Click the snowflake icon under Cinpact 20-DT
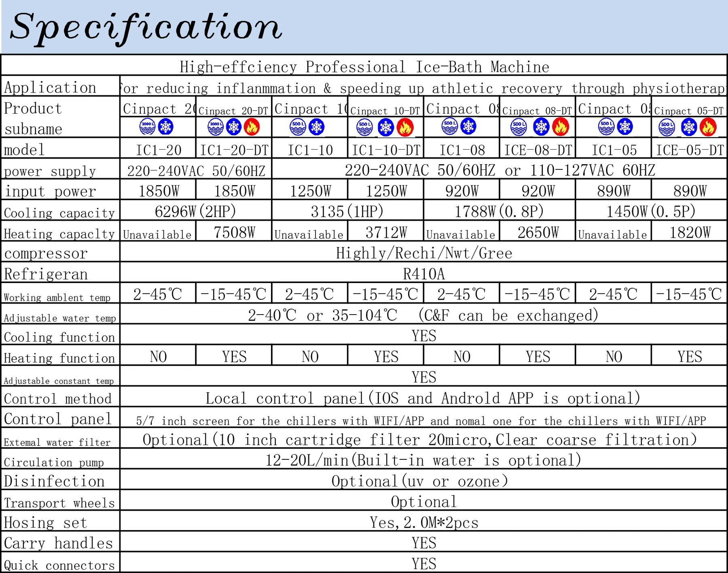728x573 pixels. point(234,127)
